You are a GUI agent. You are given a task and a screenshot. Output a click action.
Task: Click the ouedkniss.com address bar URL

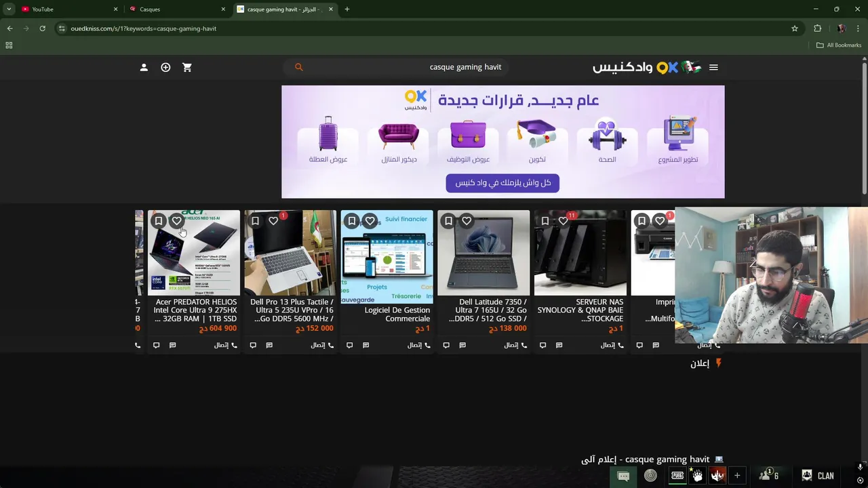(144, 28)
